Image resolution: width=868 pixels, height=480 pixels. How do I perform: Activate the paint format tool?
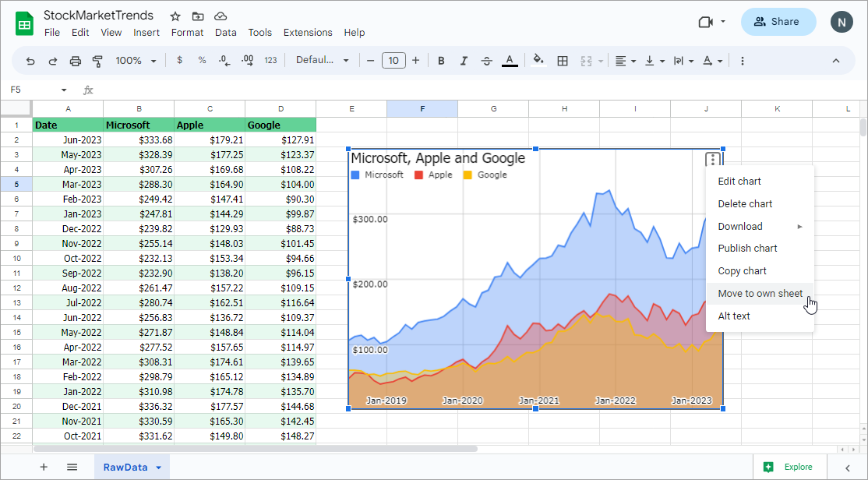tap(97, 61)
